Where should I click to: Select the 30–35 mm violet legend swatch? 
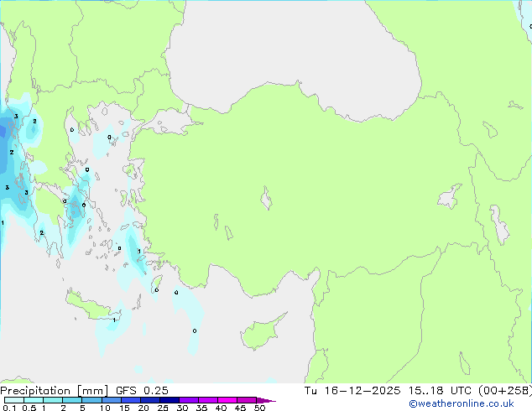189,400
